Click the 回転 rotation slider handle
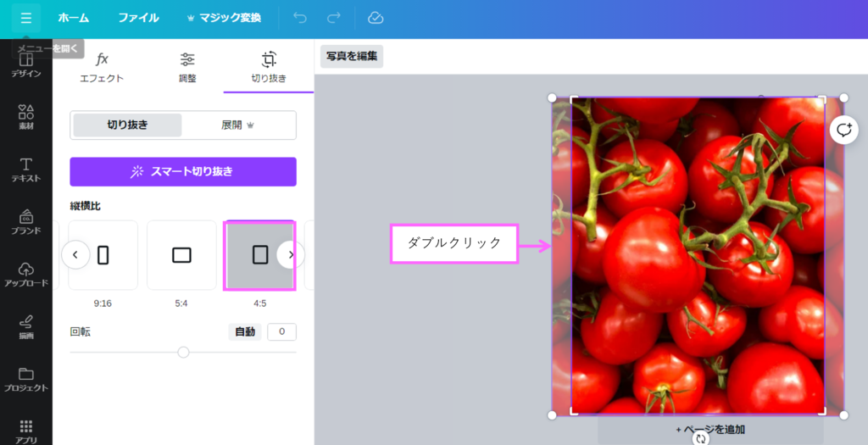 [x=183, y=352]
